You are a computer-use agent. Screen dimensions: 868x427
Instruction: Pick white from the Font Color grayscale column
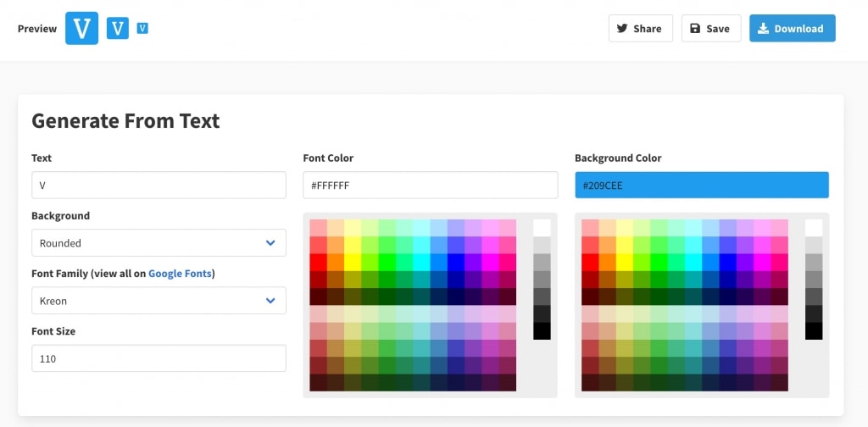pyautogui.click(x=542, y=228)
